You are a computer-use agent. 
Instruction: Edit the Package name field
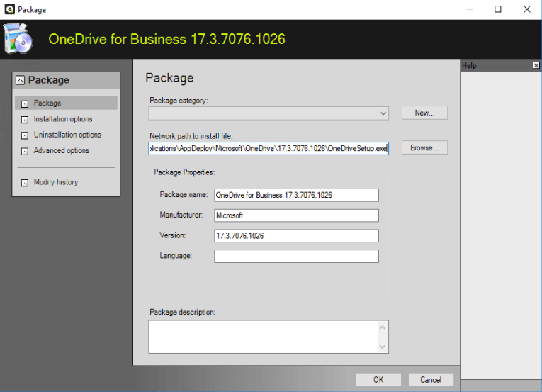(296, 195)
